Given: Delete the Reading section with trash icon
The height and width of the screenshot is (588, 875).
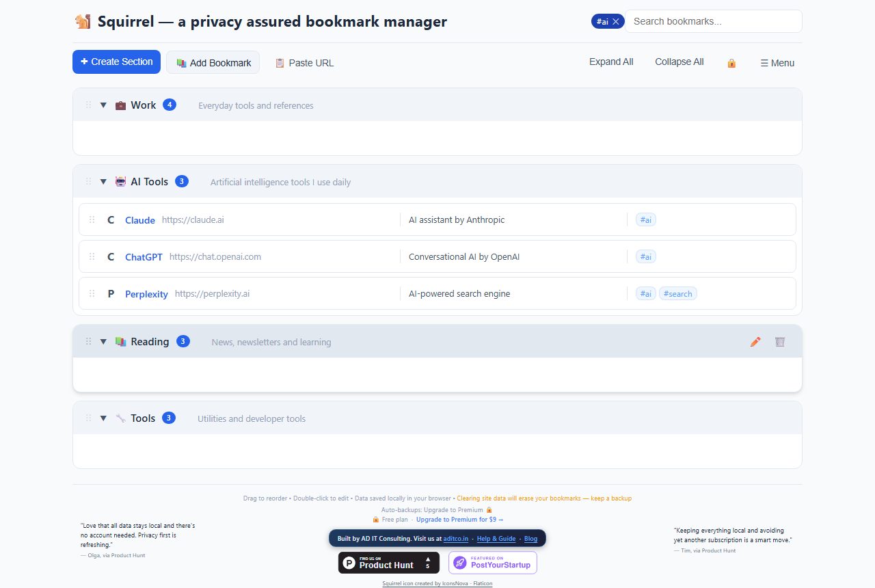Looking at the screenshot, I should (x=780, y=342).
